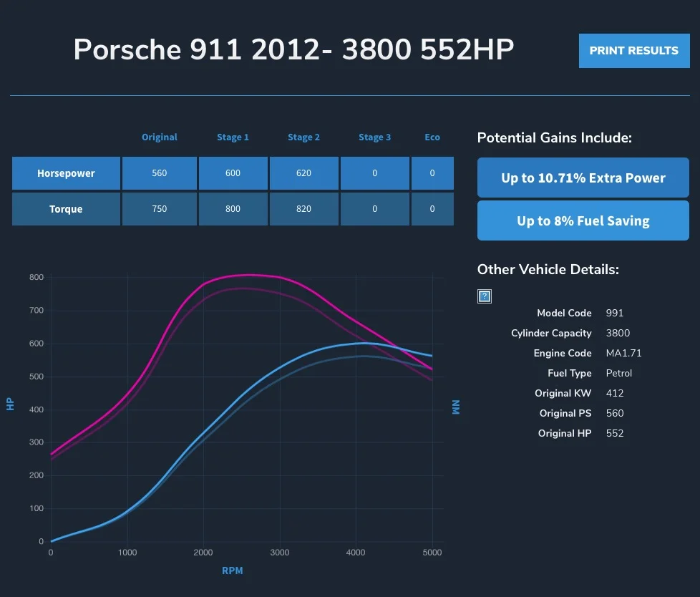The height and width of the screenshot is (597, 700).
Task: Select the Stage 1 column header
Action: [x=233, y=137]
